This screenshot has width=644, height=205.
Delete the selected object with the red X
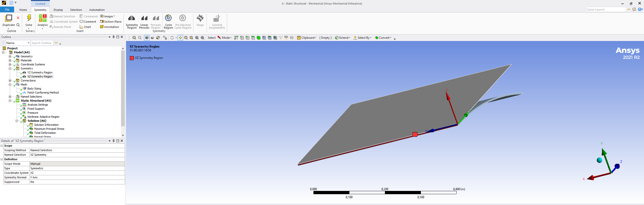click(x=18, y=18)
